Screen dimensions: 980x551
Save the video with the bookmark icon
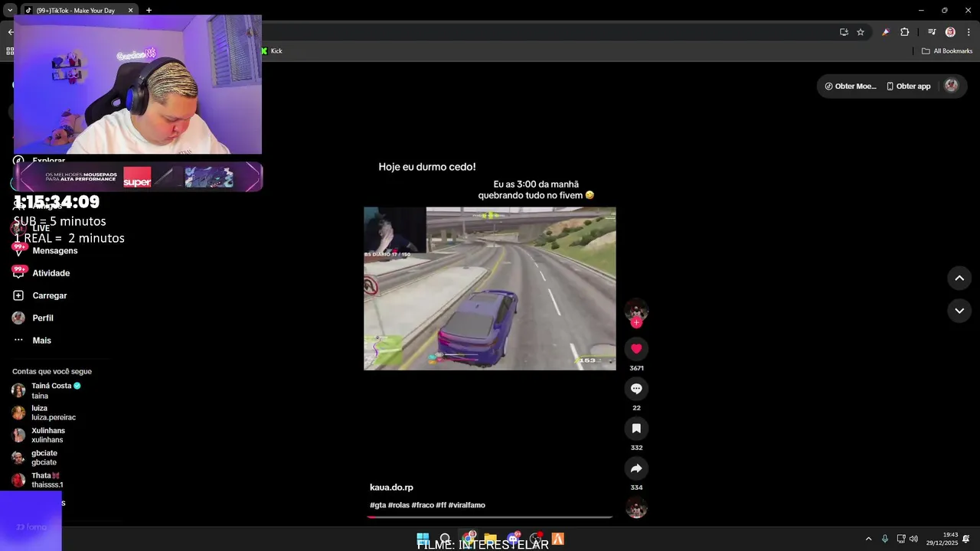[636, 429]
